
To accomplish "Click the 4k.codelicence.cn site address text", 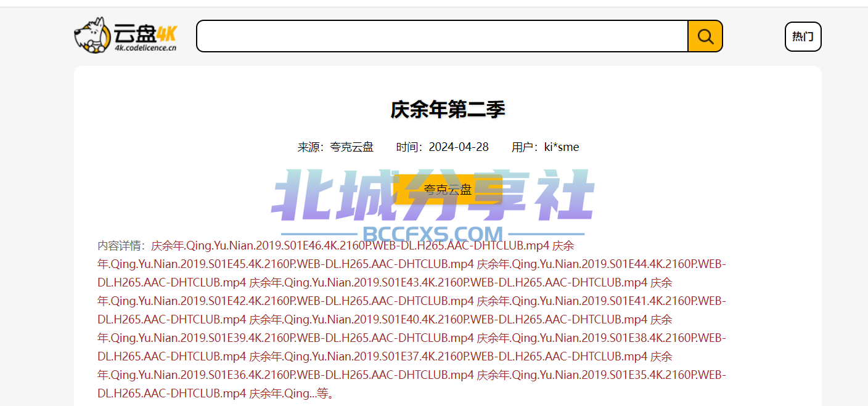I will [145, 47].
